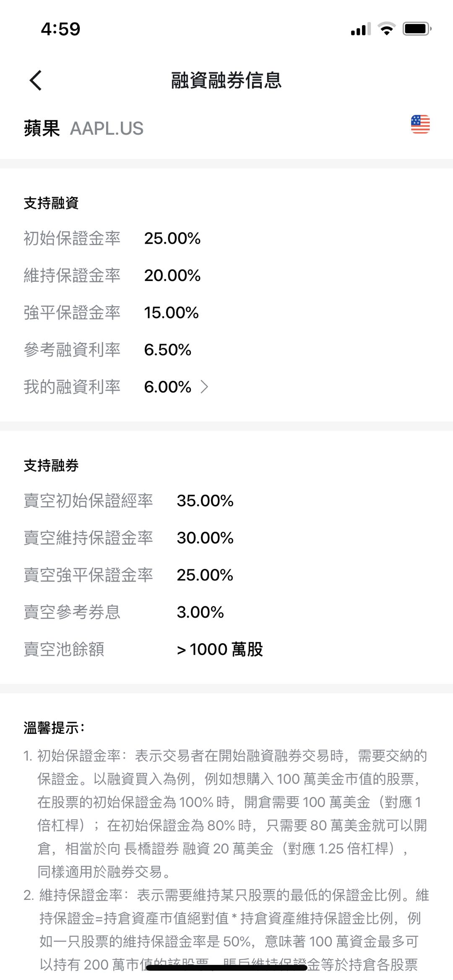Select the 支持融券 section header

(x=51, y=465)
